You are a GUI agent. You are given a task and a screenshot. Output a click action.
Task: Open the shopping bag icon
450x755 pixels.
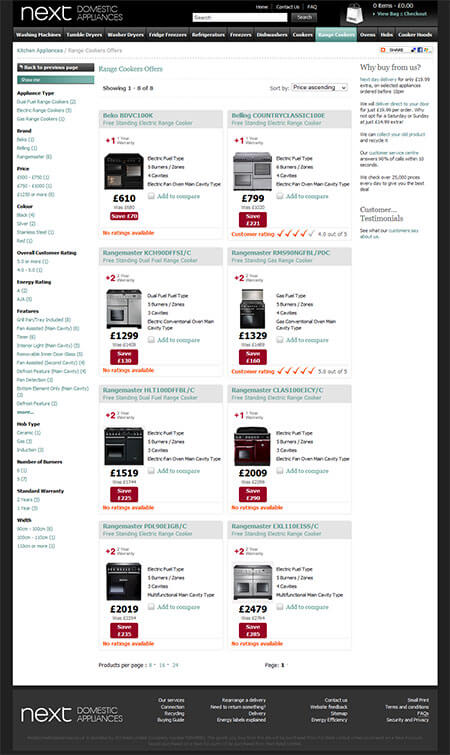pyautogui.click(x=355, y=14)
